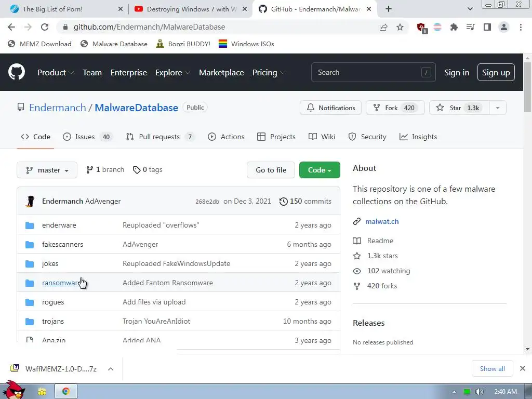Screen dimensions: 532x399
Task: Close the downloads bar with X
Action: (x=523, y=368)
